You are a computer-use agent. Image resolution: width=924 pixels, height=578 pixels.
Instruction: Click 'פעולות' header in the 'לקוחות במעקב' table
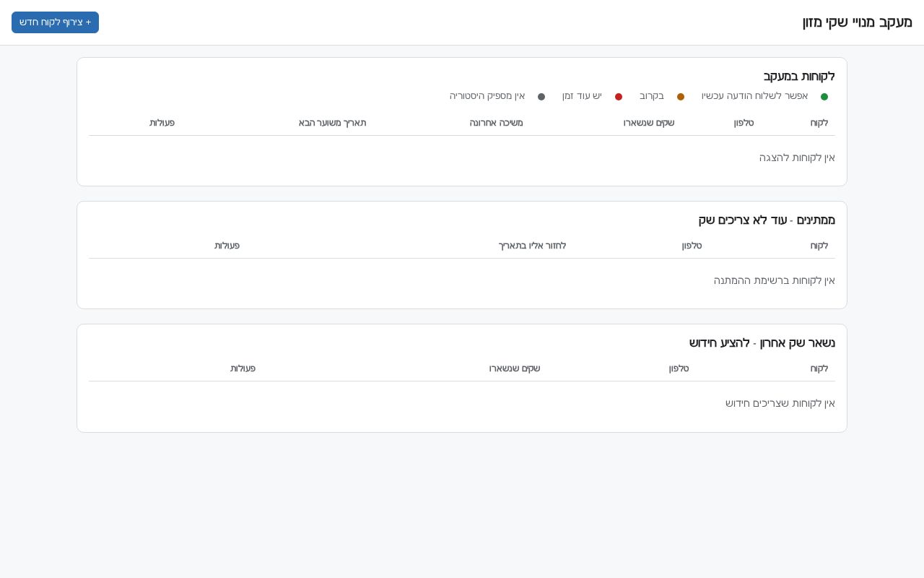click(162, 123)
